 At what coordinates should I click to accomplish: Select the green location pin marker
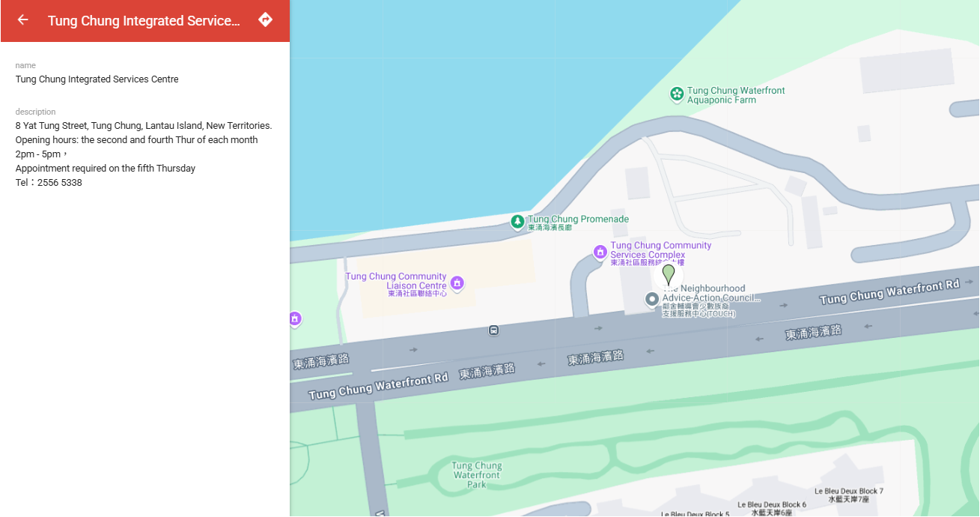coord(669,274)
